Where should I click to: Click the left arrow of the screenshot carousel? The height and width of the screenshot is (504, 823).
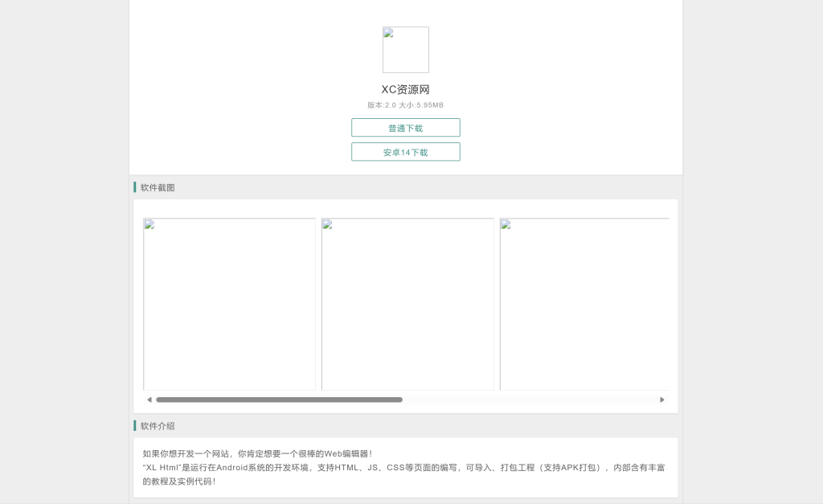149,400
